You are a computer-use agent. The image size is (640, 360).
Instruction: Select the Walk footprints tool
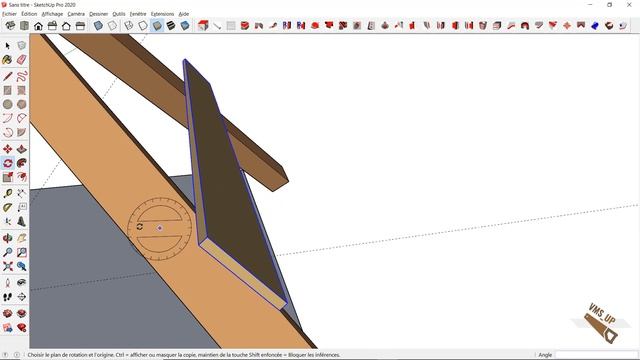(x=8, y=297)
